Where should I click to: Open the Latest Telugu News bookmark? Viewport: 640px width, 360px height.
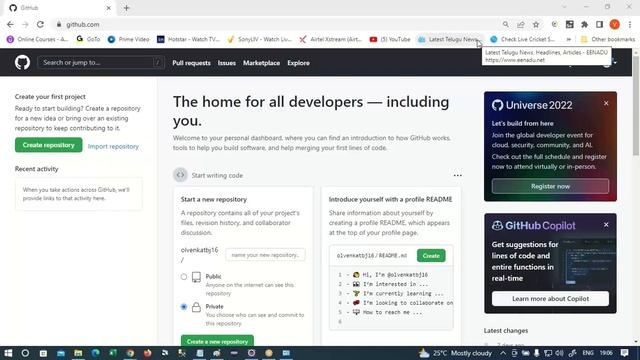point(449,39)
